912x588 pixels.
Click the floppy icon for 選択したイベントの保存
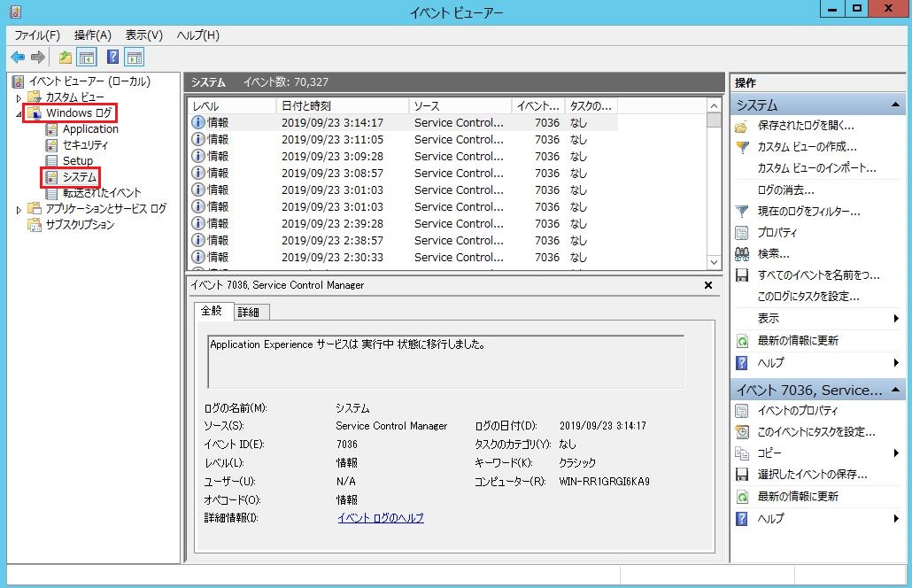pos(742,475)
